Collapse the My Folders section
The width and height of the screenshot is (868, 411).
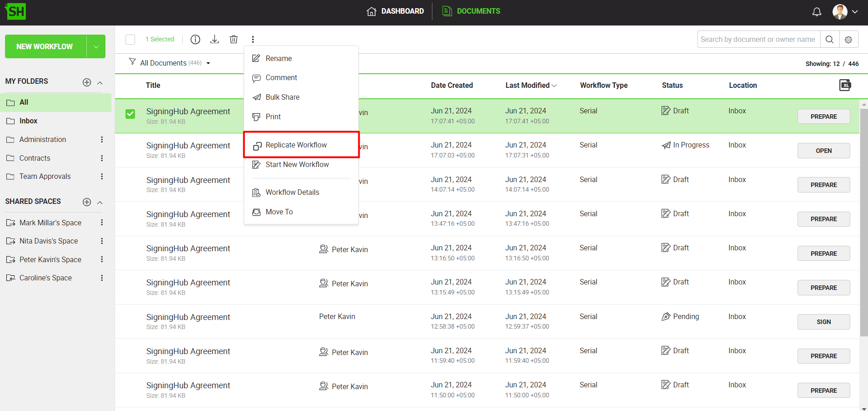click(100, 82)
